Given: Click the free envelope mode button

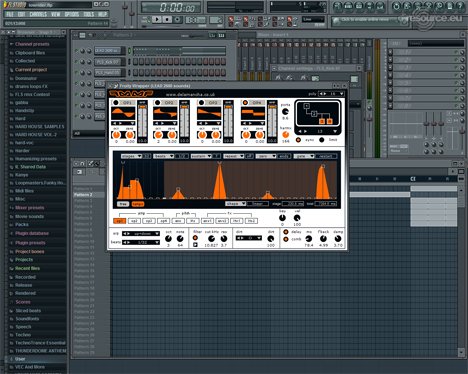Looking at the screenshot, I should [123, 204].
